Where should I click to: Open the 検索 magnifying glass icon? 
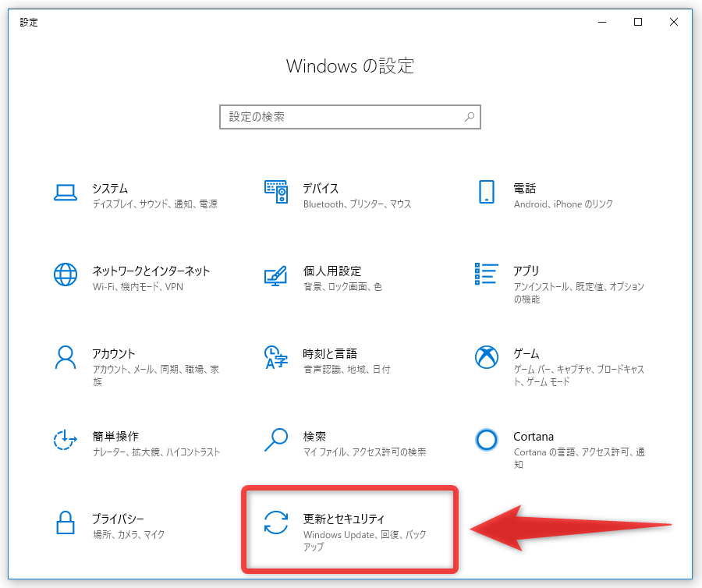(276, 439)
